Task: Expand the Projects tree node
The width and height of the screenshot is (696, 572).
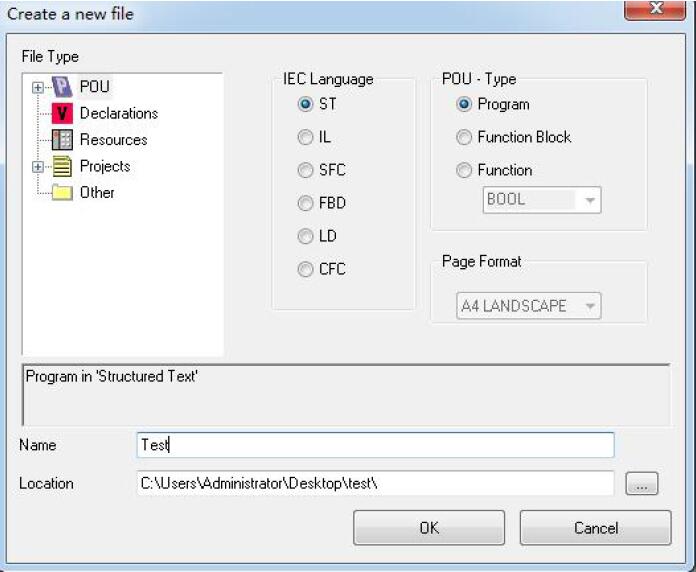Action: (37, 166)
